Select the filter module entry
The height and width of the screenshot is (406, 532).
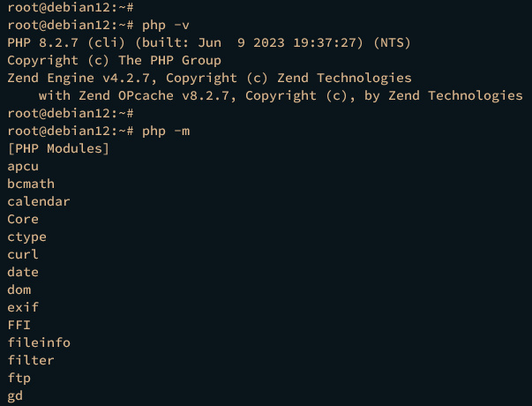coord(31,360)
